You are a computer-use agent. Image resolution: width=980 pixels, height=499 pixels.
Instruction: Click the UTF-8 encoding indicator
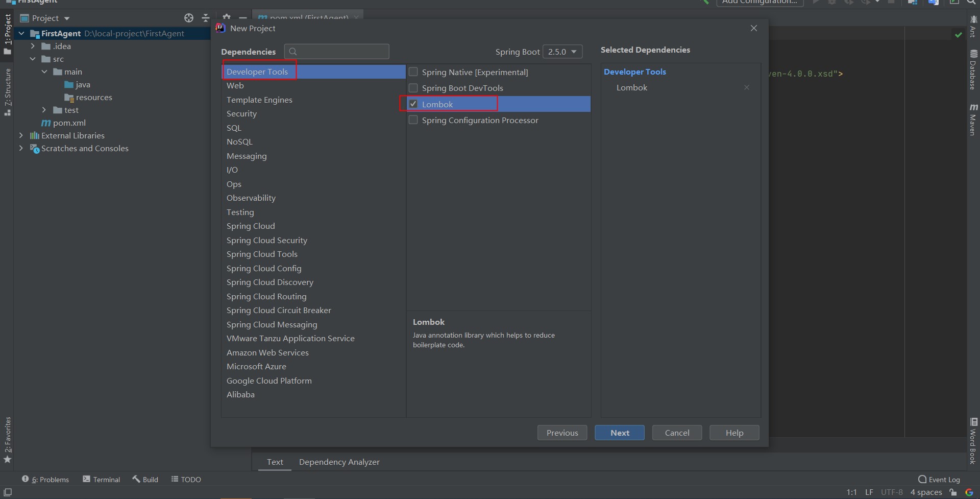892,492
